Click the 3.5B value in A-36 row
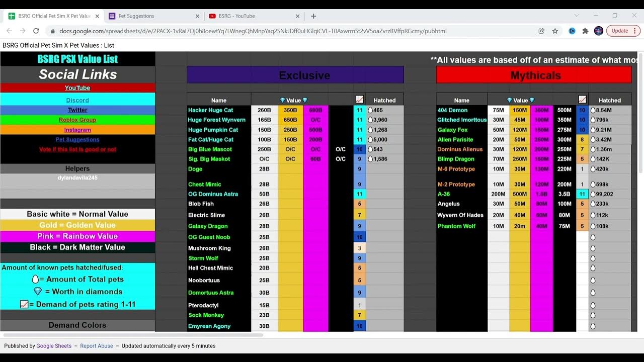 565,194
